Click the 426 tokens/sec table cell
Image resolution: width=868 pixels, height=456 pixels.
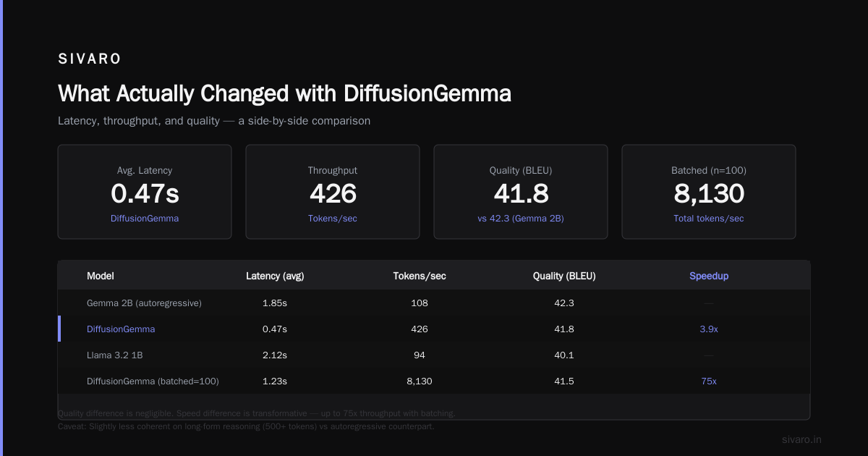(x=420, y=329)
